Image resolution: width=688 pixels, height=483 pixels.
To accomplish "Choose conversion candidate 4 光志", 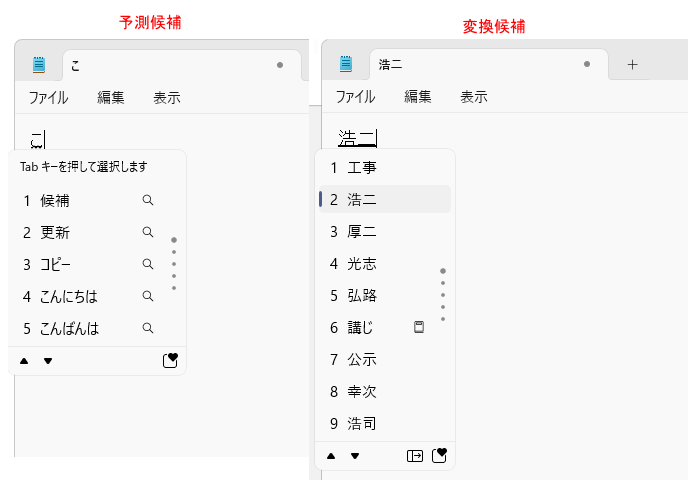I will pos(385,263).
